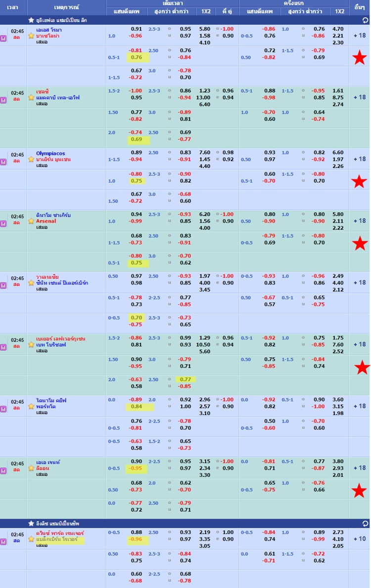371x588 pixels.
Task: Toggle favorite star for เชลซี match
Action: (x=31, y=97)
